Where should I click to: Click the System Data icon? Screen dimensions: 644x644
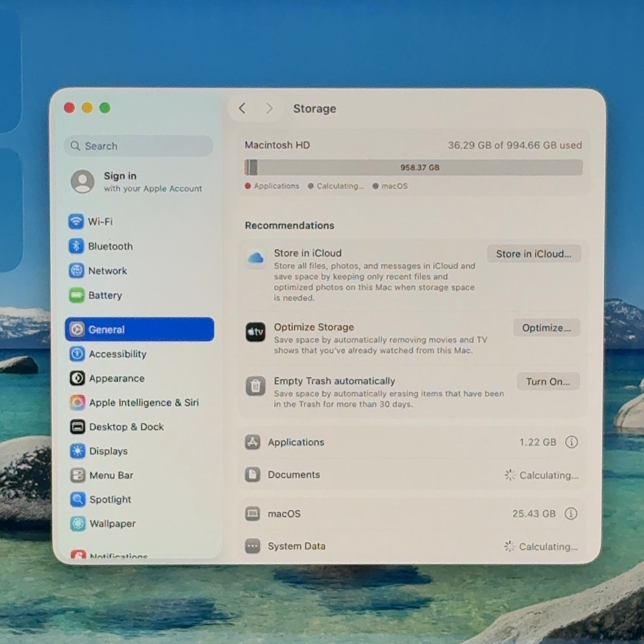(x=253, y=546)
